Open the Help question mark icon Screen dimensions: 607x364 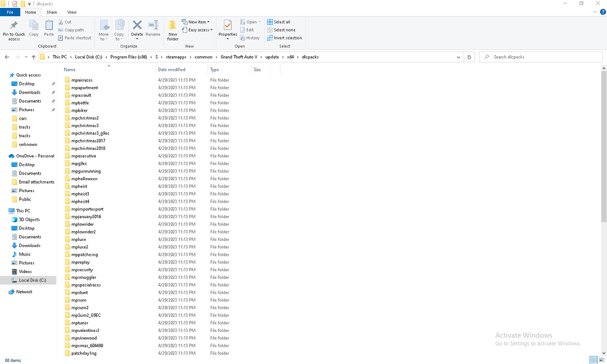click(603, 12)
